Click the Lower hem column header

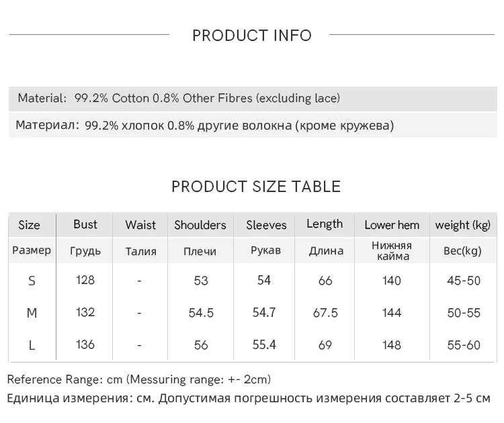pos(392,225)
